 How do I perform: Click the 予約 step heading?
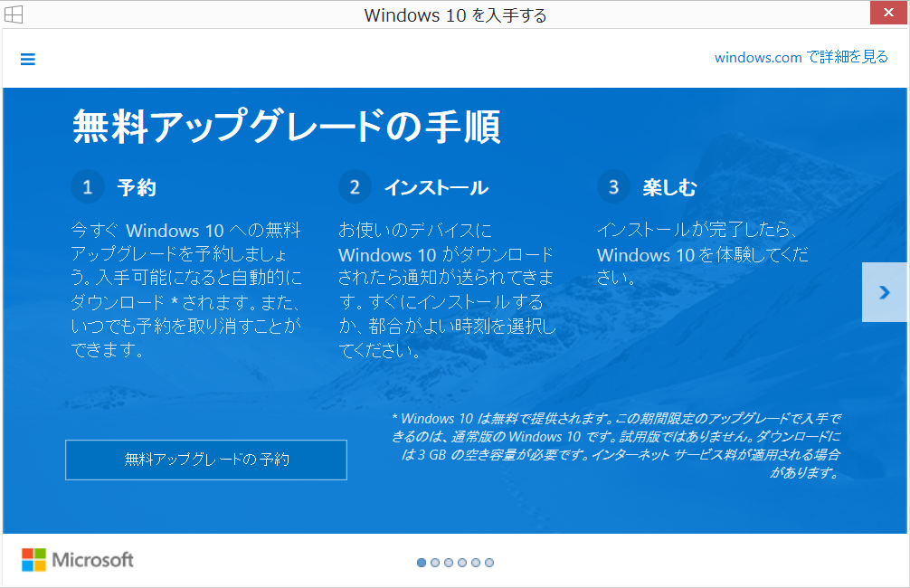(137, 187)
